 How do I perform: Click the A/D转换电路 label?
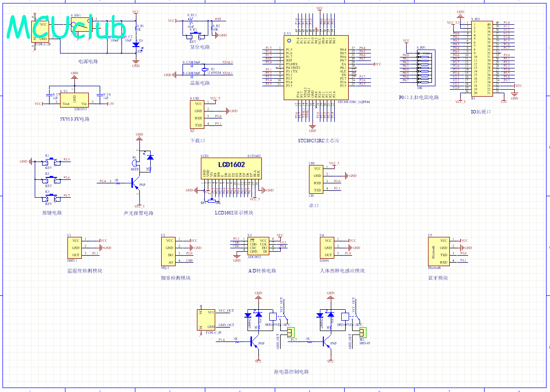coord(262,271)
